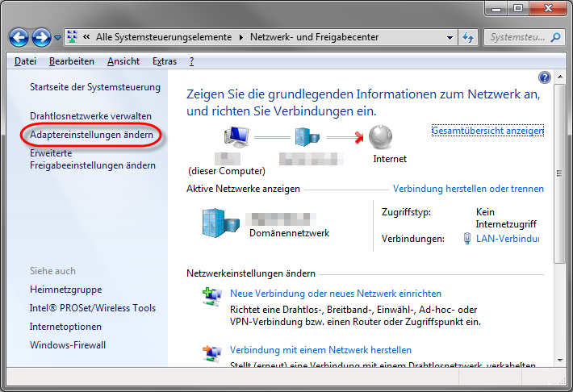Open the Extras menu
This screenshot has width=573, height=392.
tap(164, 61)
